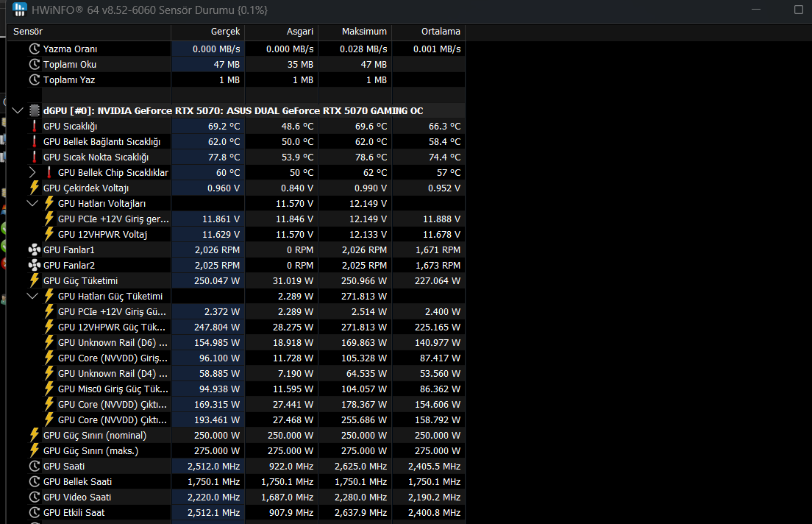Click the clock icon beside Toplamı Yaz
Image resolution: width=812 pixels, height=524 pixels.
click(34, 79)
